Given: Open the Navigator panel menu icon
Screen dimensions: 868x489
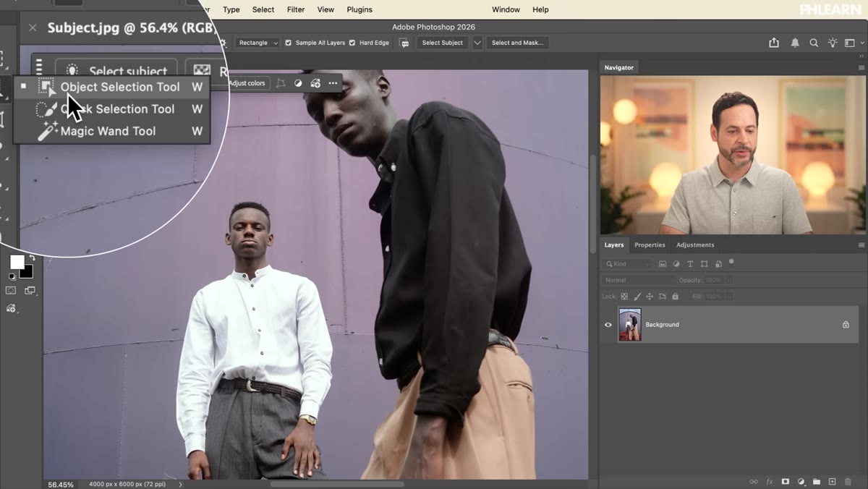Looking at the screenshot, I should pyautogui.click(x=861, y=67).
